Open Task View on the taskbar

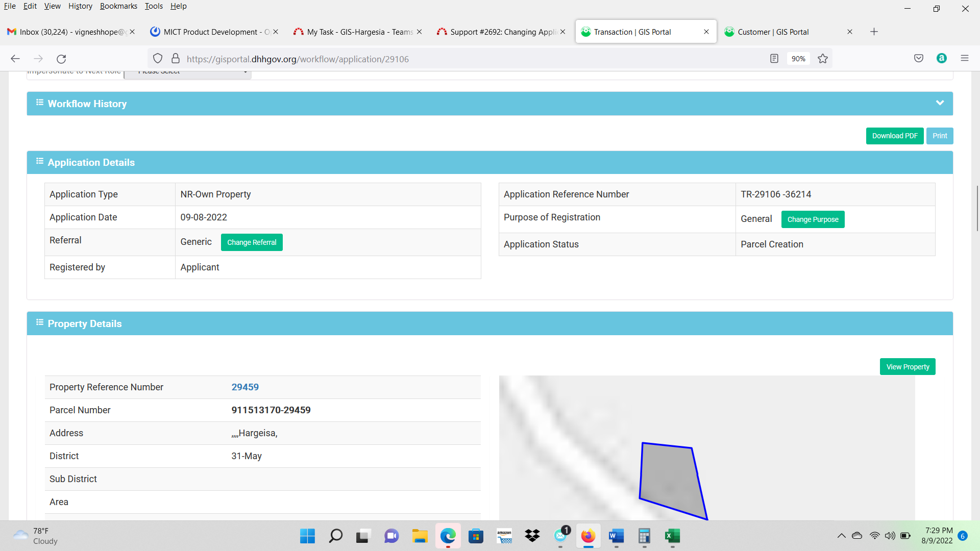[x=362, y=536]
